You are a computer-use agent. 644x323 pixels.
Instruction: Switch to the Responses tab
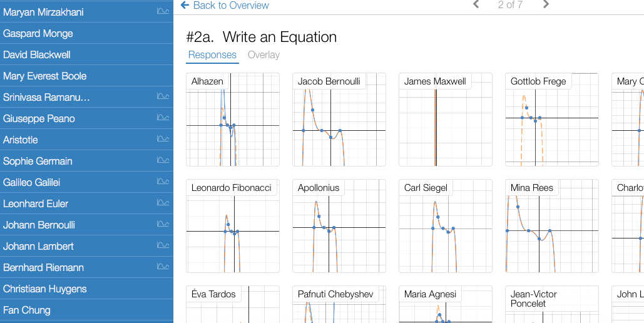pyautogui.click(x=212, y=55)
